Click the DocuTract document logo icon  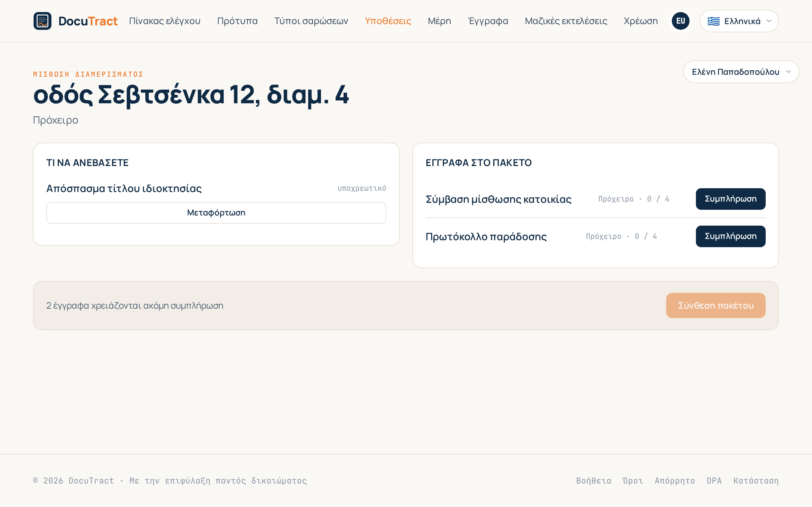tap(42, 21)
